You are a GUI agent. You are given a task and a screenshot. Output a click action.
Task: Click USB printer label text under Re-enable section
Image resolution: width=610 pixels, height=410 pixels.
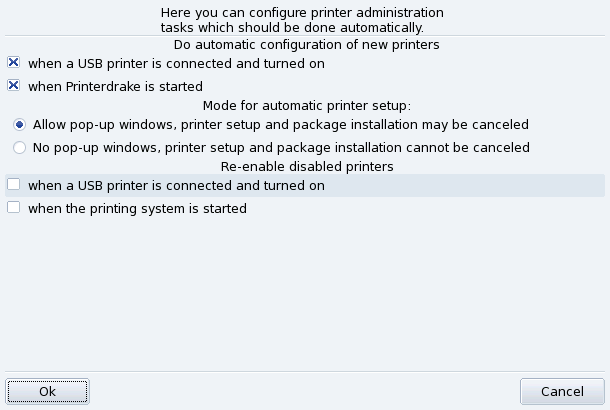[176, 185]
